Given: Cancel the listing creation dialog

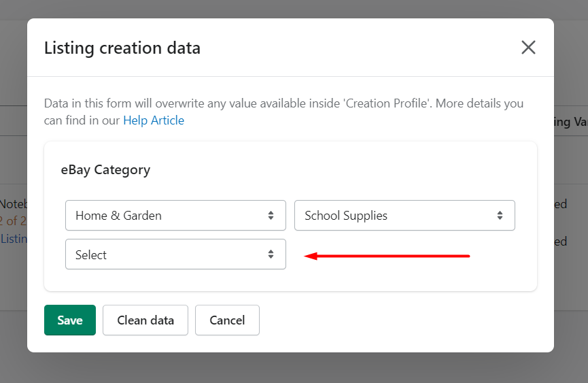Looking at the screenshot, I should (x=227, y=320).
